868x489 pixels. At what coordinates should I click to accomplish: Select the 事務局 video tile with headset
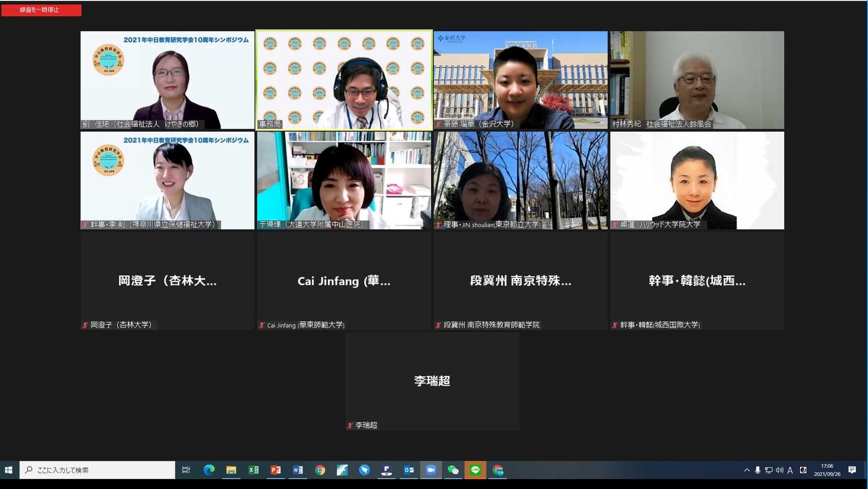(x=344, y=80)
